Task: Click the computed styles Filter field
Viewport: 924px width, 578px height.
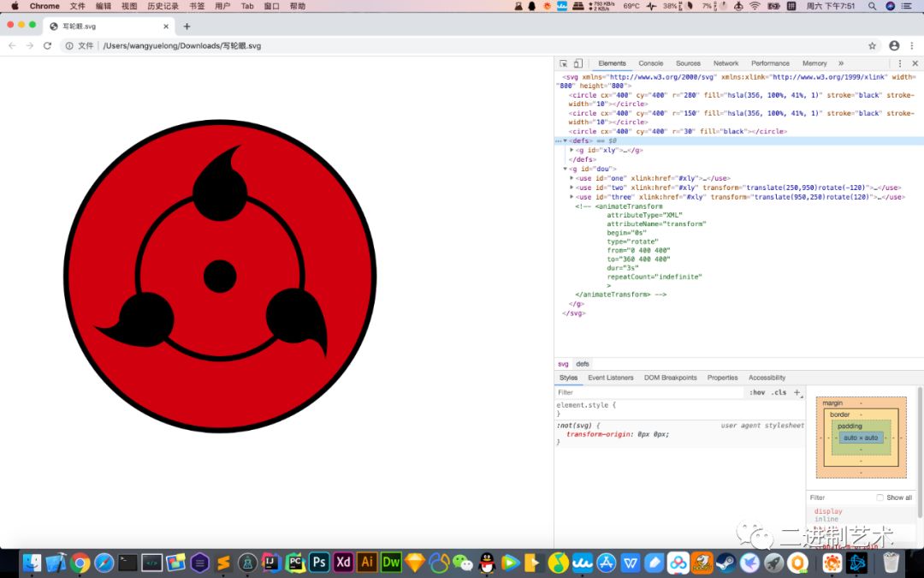Action: [x=840, y=498]
